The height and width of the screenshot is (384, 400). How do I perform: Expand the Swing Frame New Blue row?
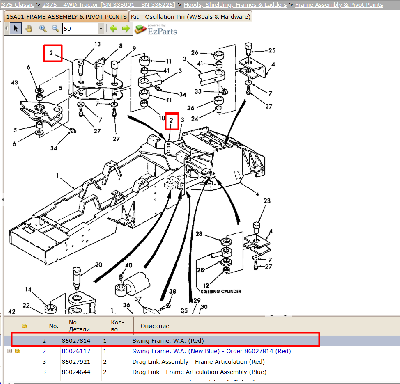coord(9,351)
